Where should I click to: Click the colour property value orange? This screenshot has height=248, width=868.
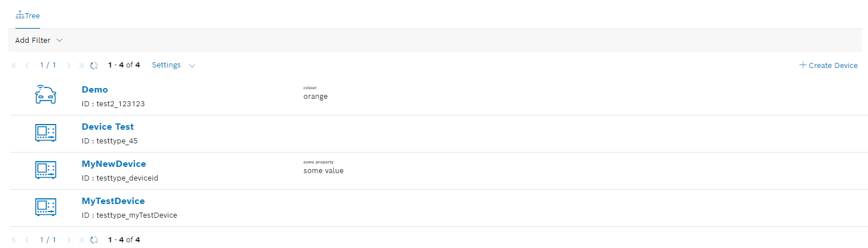click(x=316, y=97)
